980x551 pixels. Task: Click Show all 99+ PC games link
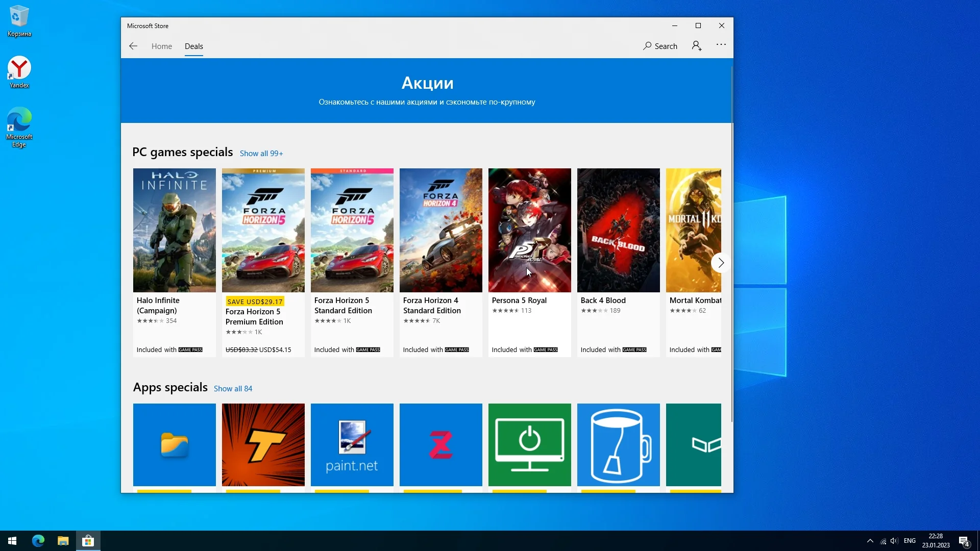tap(261, 154)
